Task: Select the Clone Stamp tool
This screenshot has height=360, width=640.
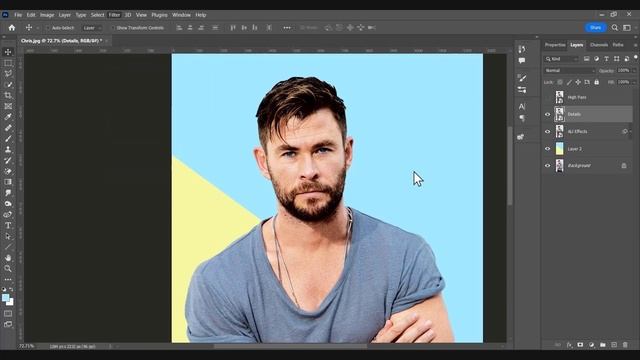Action: coord(8,149)
